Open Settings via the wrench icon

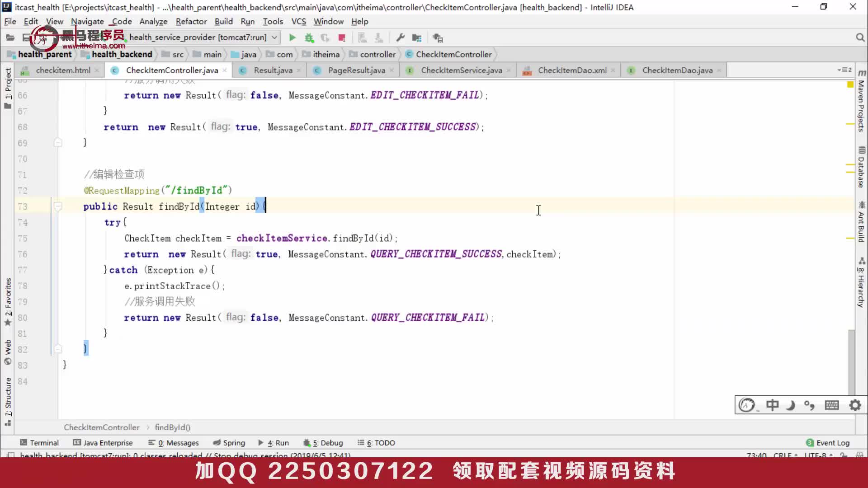400,38
